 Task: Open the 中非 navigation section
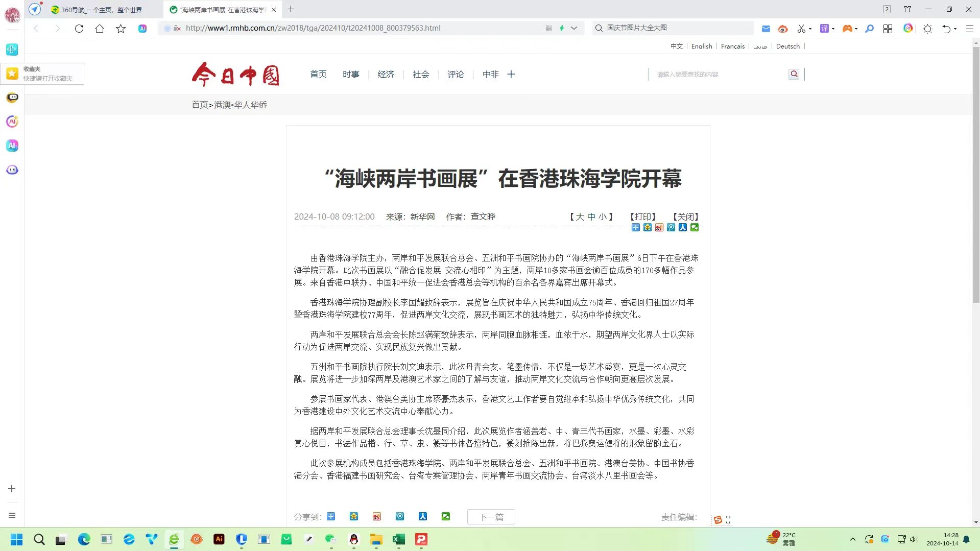[x=491, y=75]
